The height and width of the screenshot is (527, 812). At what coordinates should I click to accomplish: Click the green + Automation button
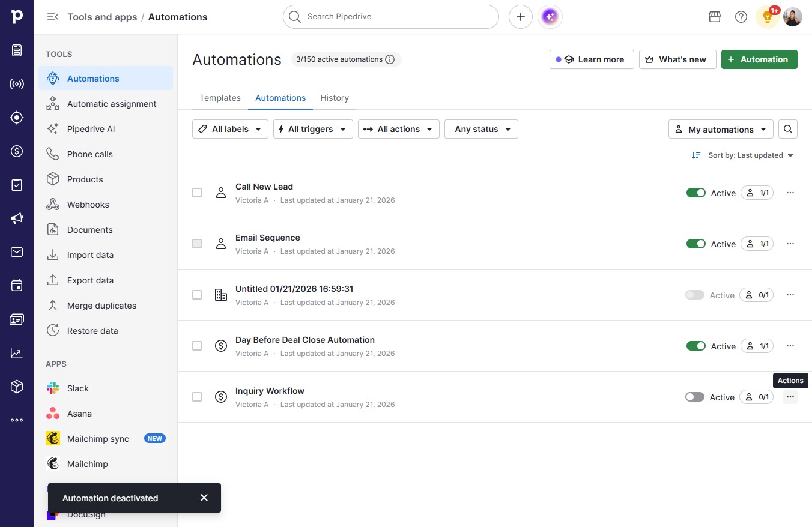(x=759, y=59)
